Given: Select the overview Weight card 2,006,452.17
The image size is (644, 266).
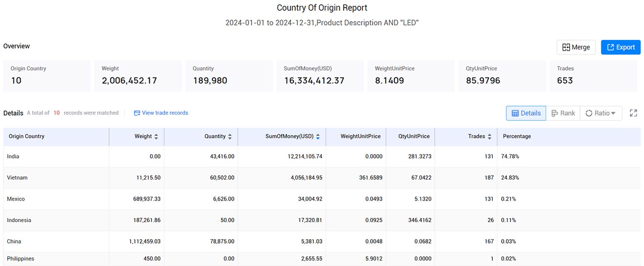Looking at the screenshot, I should tap(138, 76).
